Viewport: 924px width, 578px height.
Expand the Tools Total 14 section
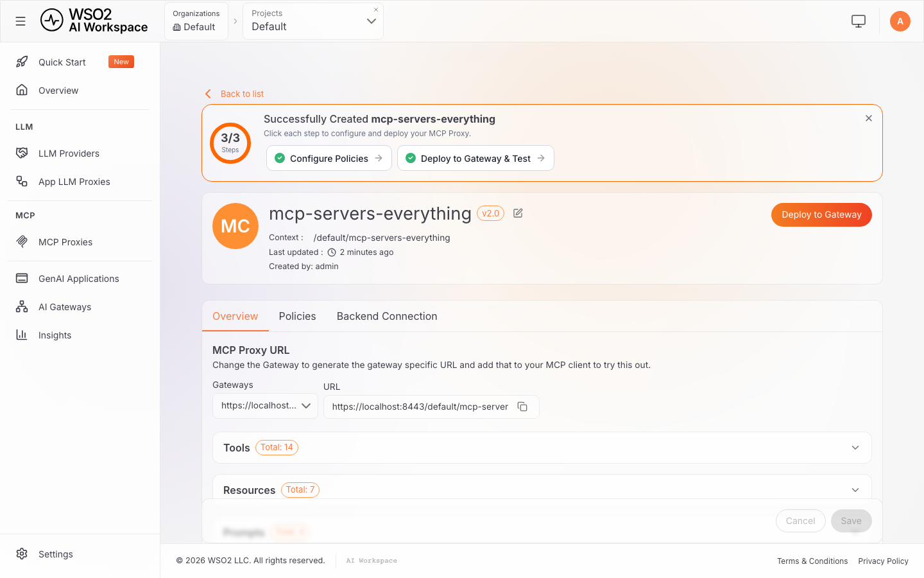(x=542, y=448)
